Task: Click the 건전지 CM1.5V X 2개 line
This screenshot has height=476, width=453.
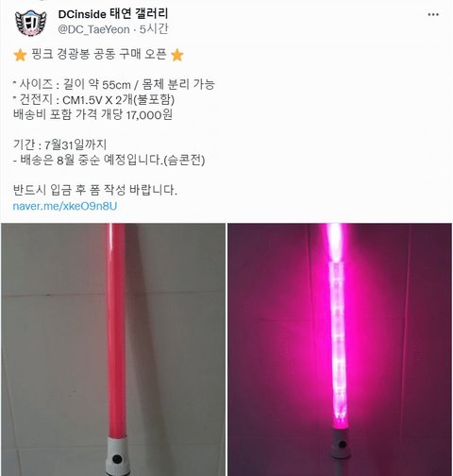Action: (93, 100)
